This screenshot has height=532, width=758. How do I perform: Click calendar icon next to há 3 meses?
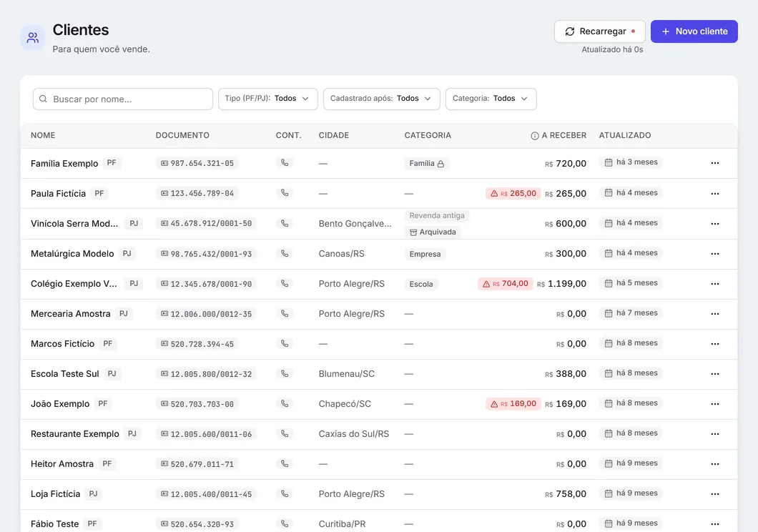tap(609, 162)
